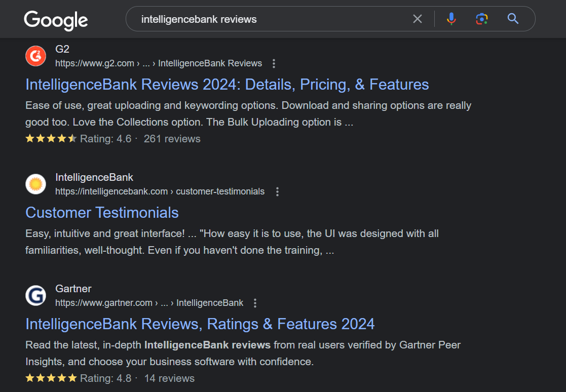Start voice search with microphone icon

point(451,19)
